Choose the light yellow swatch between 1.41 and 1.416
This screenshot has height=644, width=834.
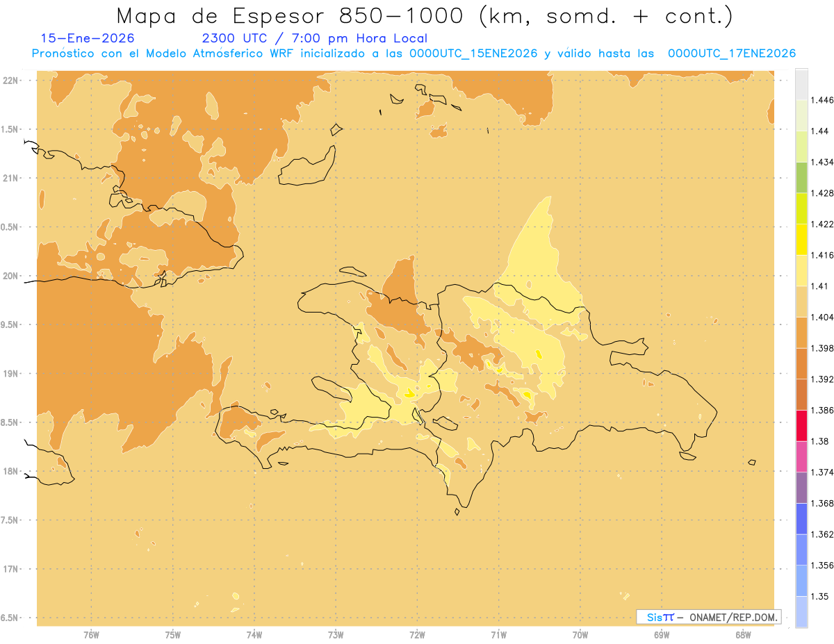point(801,270)
